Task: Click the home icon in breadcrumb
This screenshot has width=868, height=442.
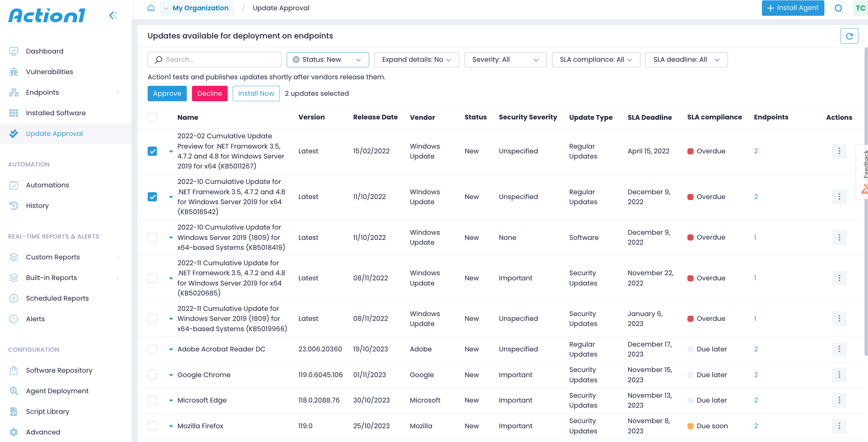Action: pyautogui.click(x=151, y=8)
